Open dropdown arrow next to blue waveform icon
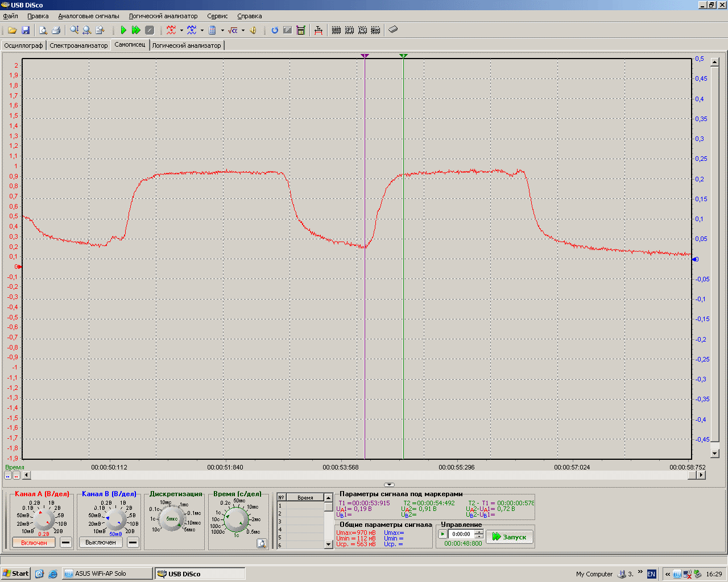 click(x=202, y=31)
